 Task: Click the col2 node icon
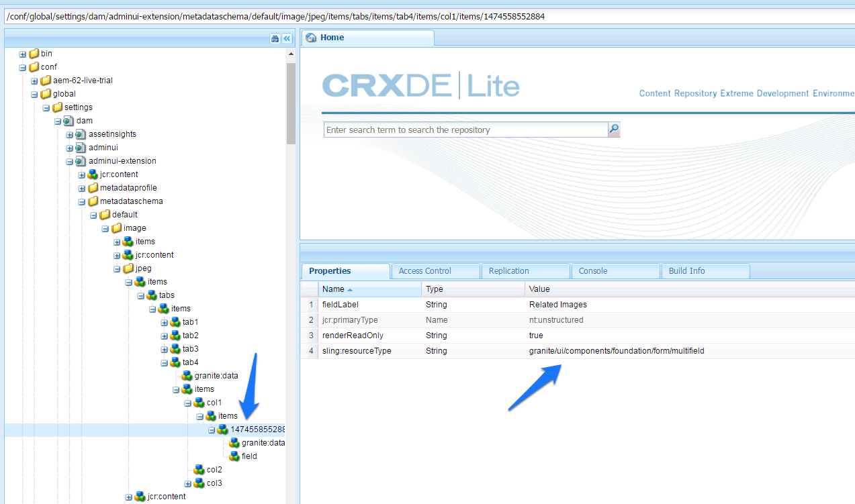point(199,470)
